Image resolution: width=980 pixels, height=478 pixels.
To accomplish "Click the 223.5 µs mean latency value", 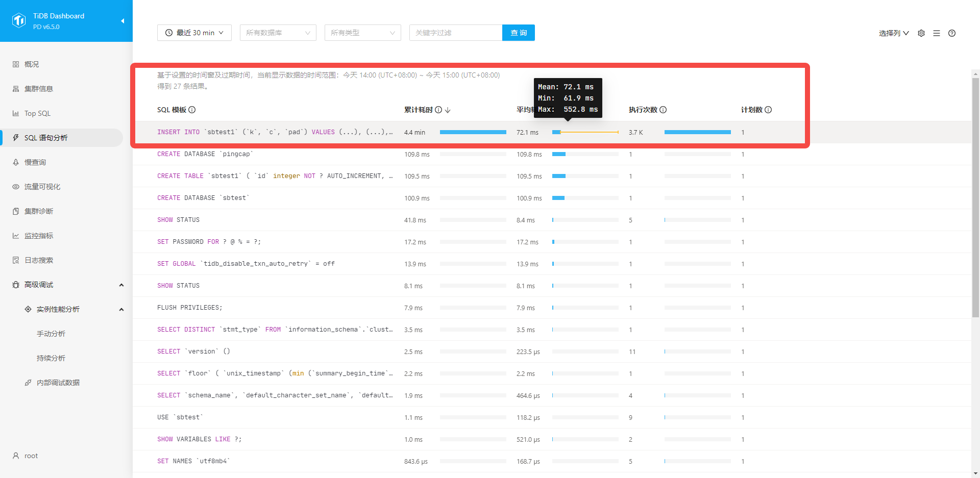I will 528,351.
